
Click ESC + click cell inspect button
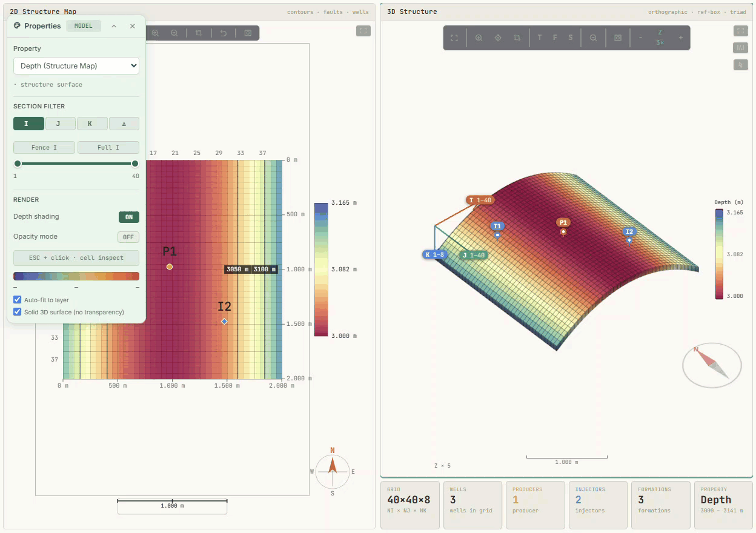[x=76, y=257]
